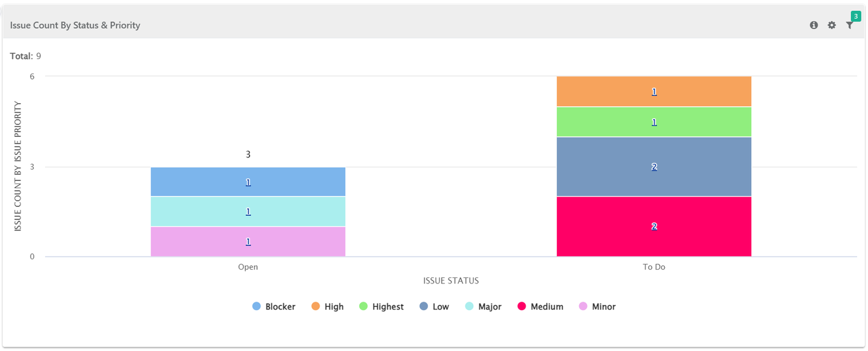Open the chart information icon
Image resolution: width=868 pixels, height=351 pixels.
tap(814, 25)
